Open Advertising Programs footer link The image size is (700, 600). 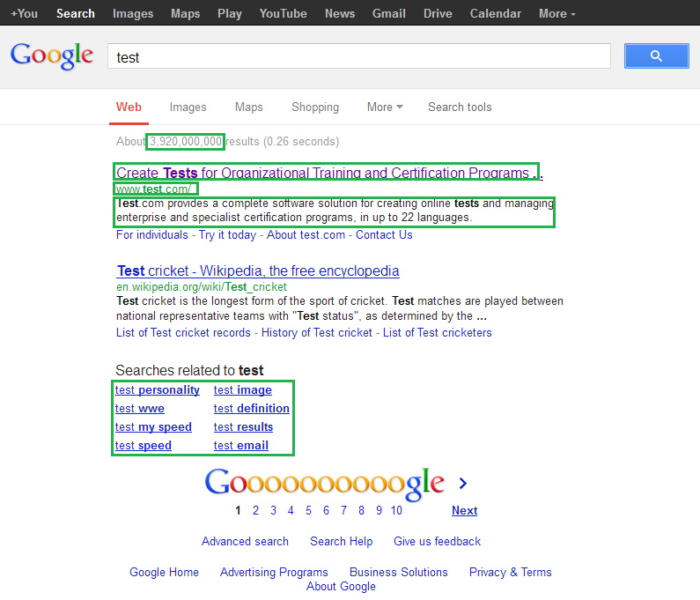click(x=274, y=573)
